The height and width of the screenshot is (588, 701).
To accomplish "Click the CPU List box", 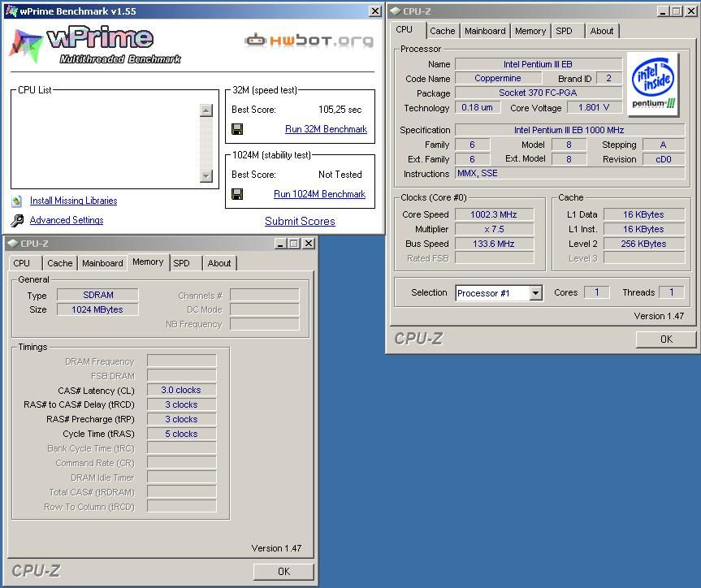I will 115,139.
